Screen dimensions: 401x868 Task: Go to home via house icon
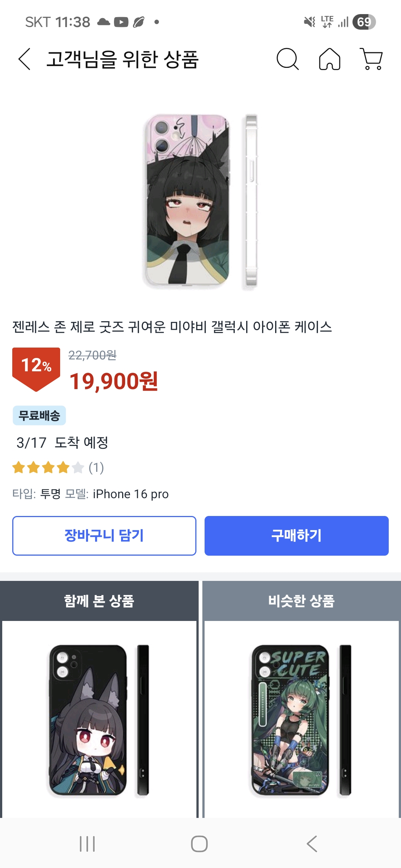(330, 59)
